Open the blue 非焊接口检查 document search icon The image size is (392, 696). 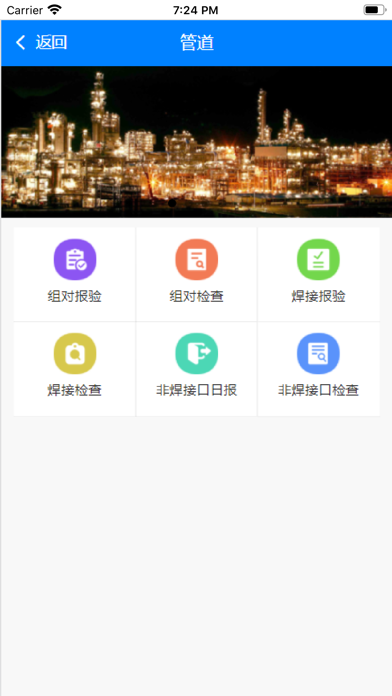click(x=318, y=354)
